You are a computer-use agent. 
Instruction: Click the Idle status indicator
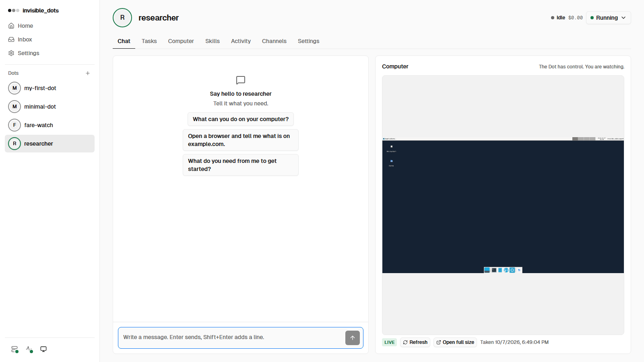(558, 18)
